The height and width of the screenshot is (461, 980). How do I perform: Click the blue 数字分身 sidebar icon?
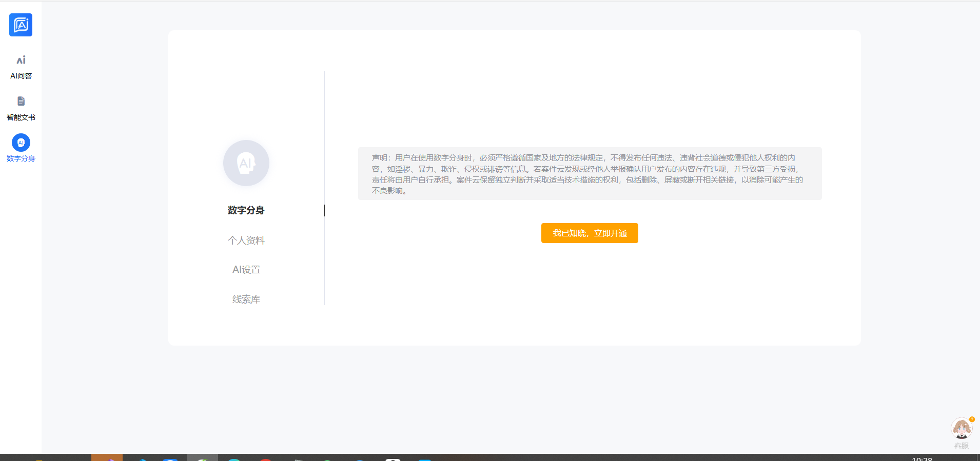tap(21, 143)
